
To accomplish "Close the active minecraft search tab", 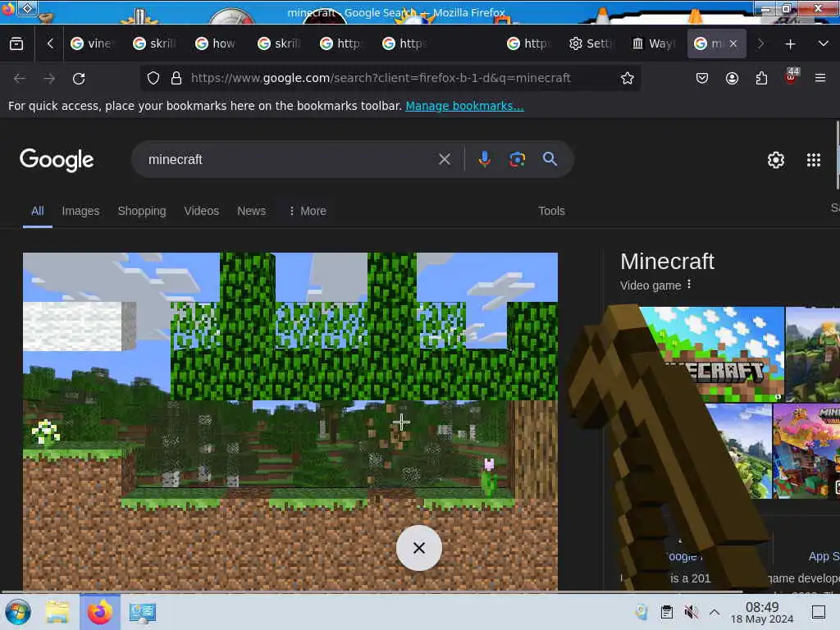I will point(733,44).
